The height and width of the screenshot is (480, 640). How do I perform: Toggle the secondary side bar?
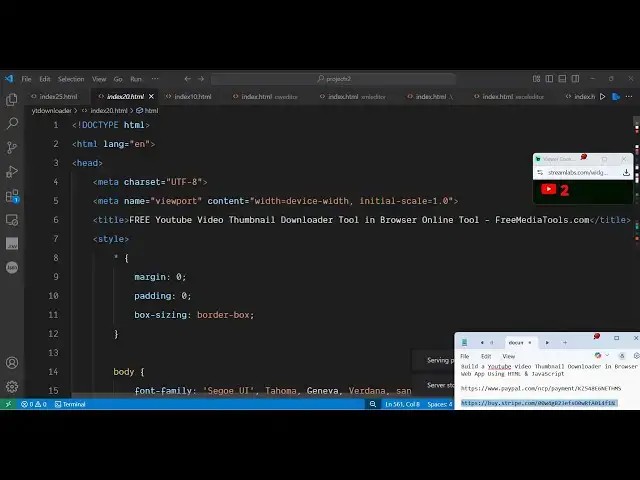(575, 78)
